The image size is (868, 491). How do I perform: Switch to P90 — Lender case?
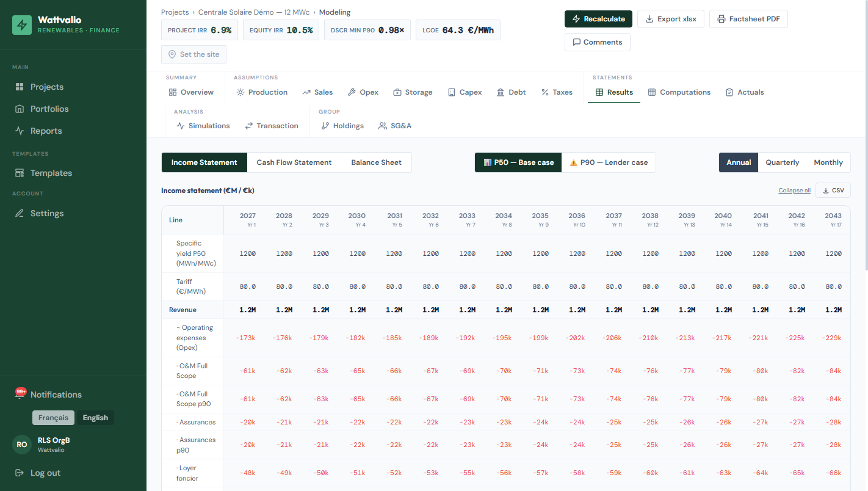609,162
